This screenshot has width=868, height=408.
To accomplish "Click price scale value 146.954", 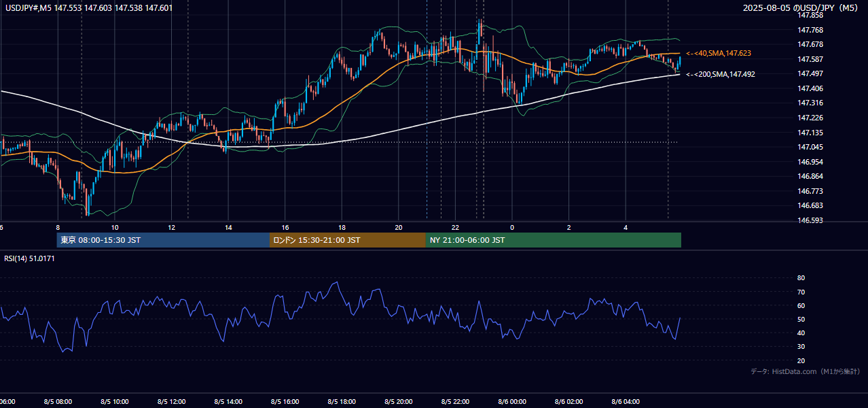I will pos(811,162).
